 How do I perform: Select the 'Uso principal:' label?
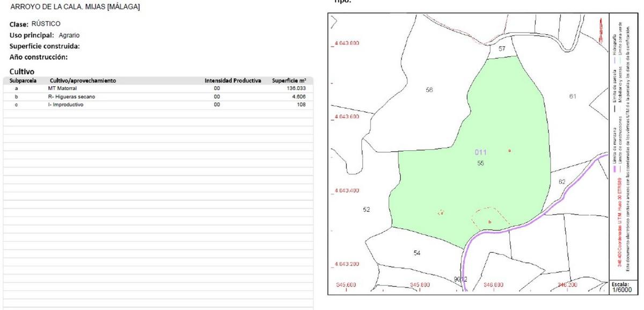(x=32, y=35)
